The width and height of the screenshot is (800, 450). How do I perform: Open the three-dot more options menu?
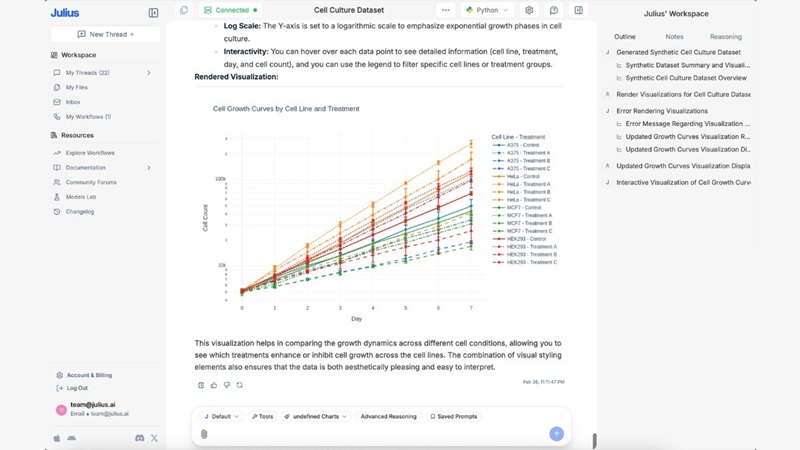click(x=446, y=10)
